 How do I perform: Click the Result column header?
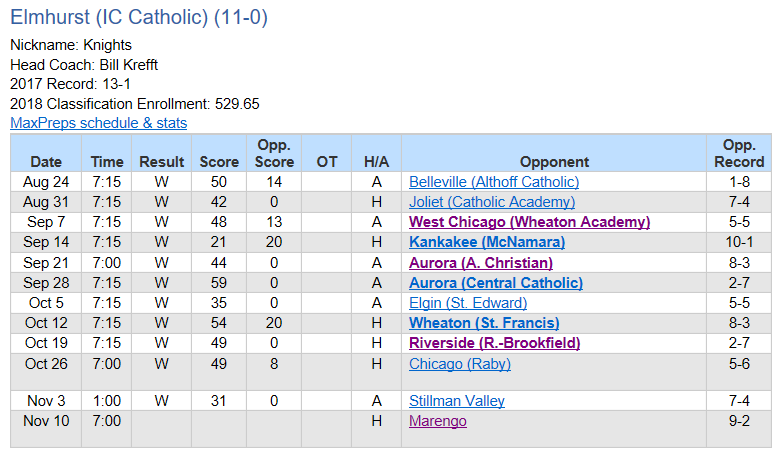161,162
